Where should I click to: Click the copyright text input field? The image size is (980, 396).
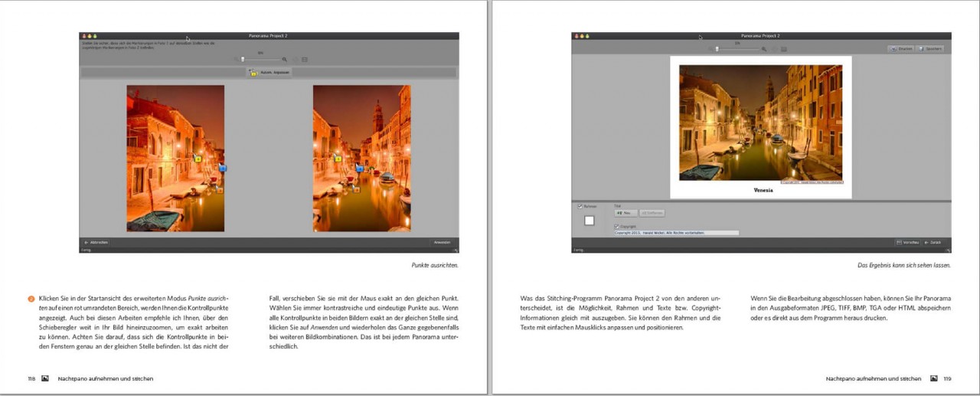click(676, 233)
